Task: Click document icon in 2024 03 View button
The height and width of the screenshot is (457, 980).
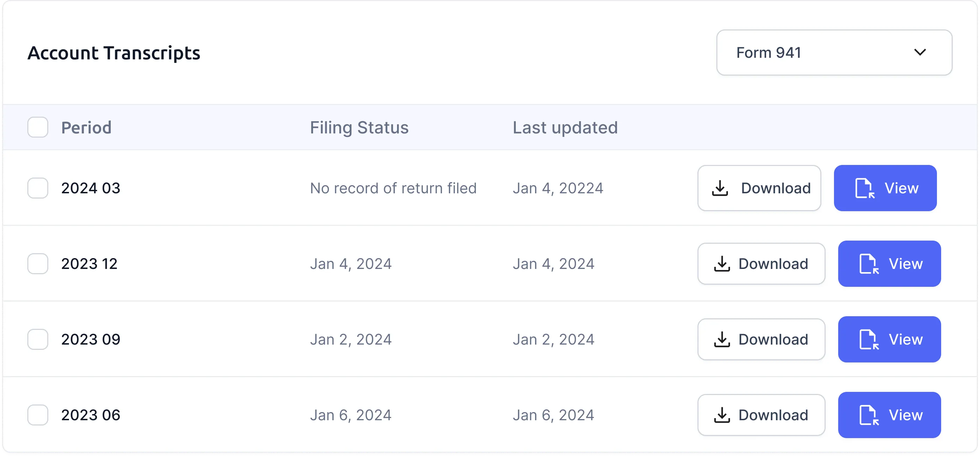Action: pyautogui.click(x=865, y=188)
